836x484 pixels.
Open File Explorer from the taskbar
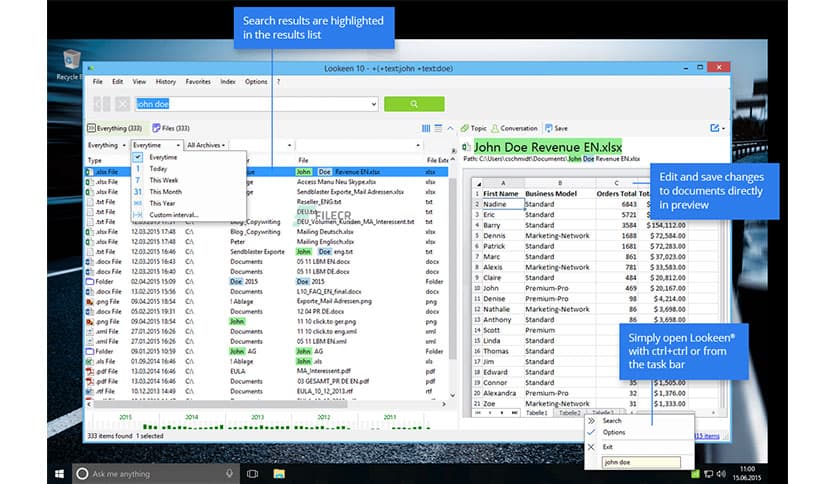(279, 473)
